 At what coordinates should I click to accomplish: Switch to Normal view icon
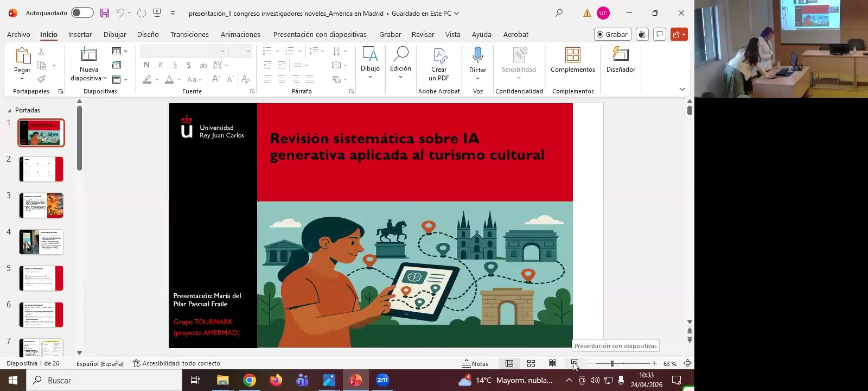(509, 363)
